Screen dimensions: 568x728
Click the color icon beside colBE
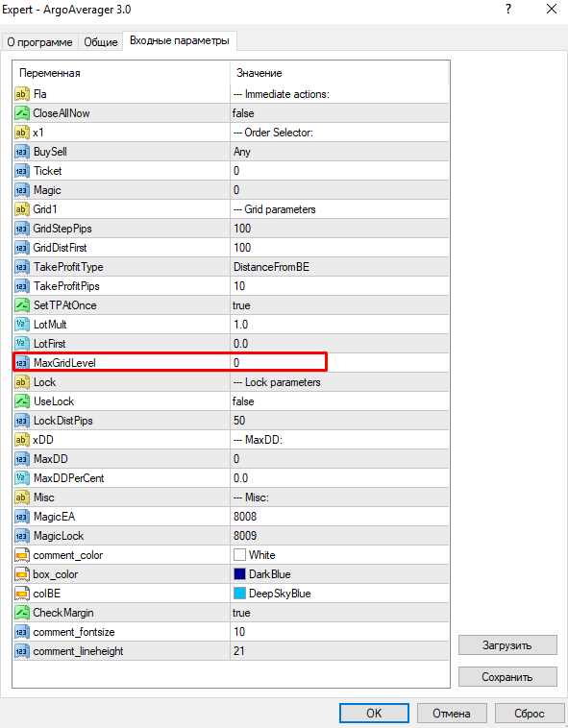pos(21,594)
